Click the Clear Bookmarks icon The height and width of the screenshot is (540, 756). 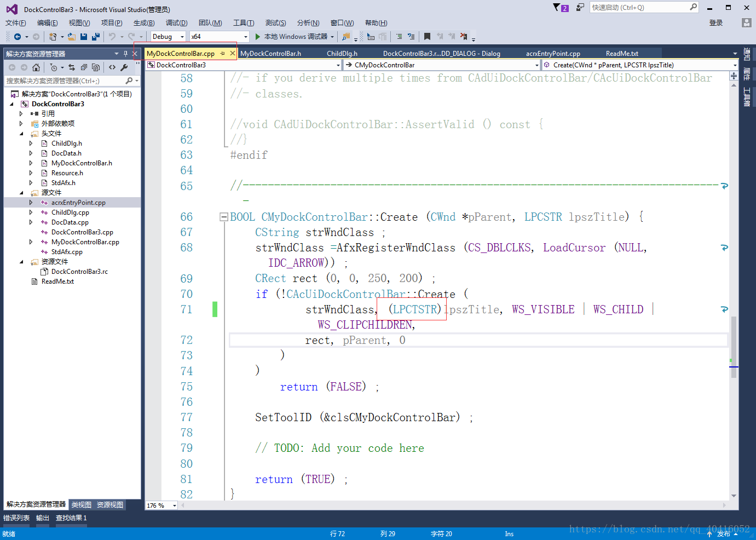coord(464,37)
